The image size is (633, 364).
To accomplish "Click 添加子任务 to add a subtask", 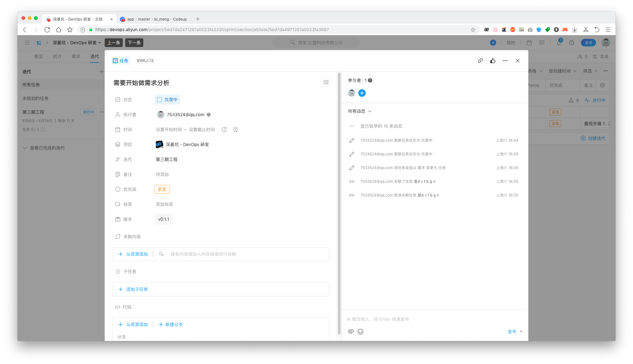I will [137, 289].
